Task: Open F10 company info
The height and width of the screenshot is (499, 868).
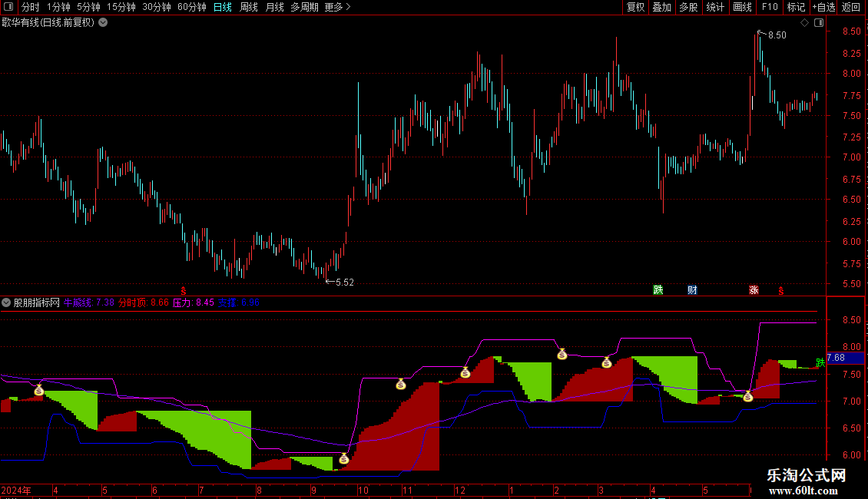Action: tap(770, 7)
